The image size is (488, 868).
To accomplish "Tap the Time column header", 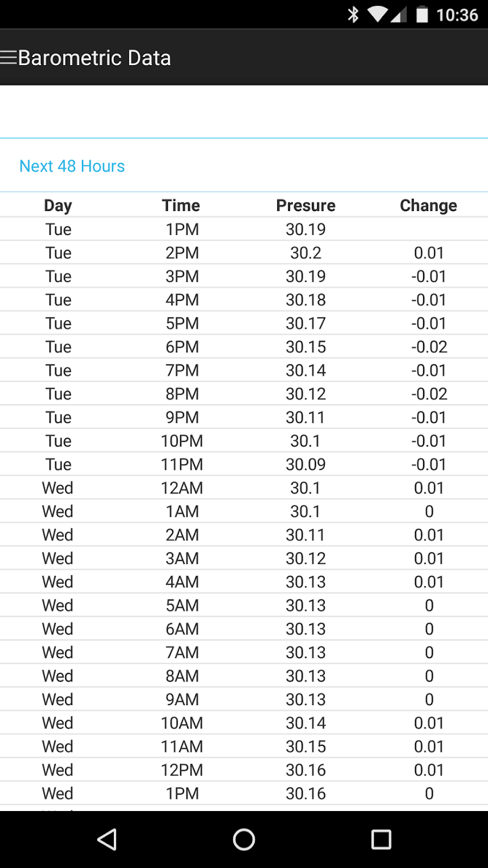I will click(181, 205).
